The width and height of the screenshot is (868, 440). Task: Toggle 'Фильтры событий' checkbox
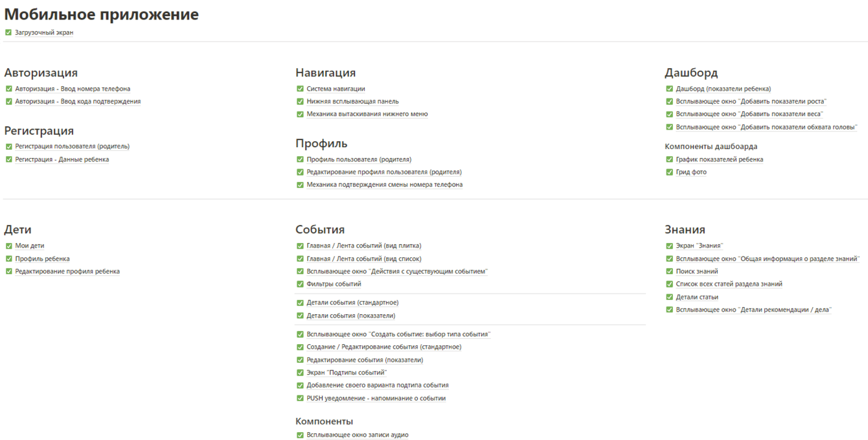coord(300,284)
